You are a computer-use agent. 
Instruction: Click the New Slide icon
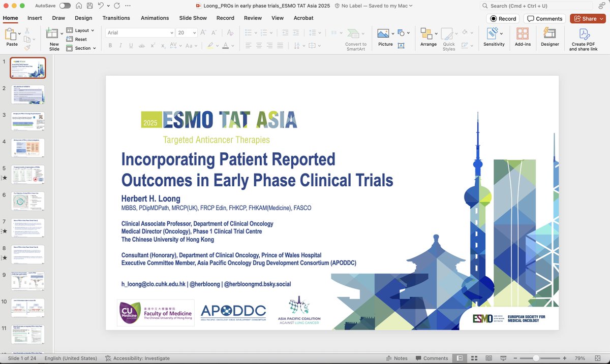52,34
